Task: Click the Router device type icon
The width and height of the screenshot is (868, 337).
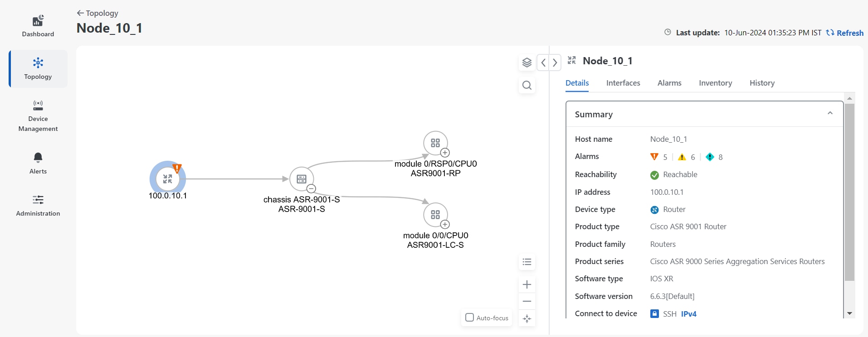Action: 654,210
